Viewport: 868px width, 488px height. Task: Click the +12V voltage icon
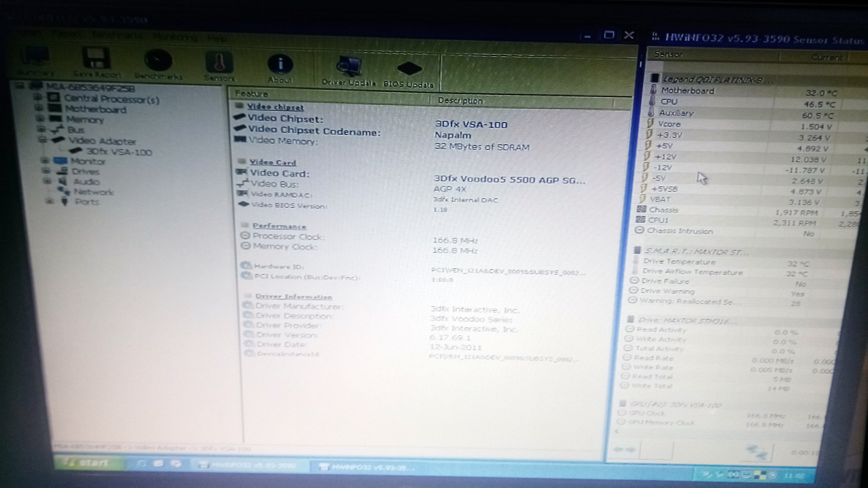(x=646, y=156)
